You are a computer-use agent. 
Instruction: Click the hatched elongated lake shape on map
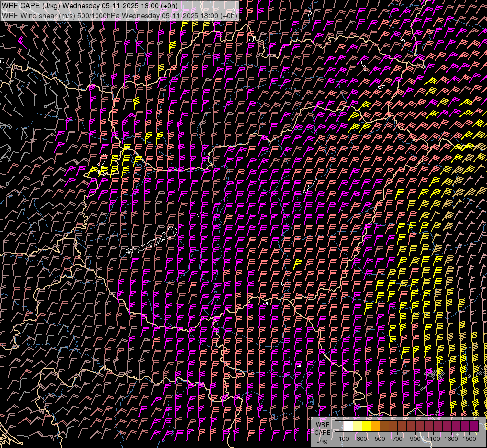(x=152, y=241)
